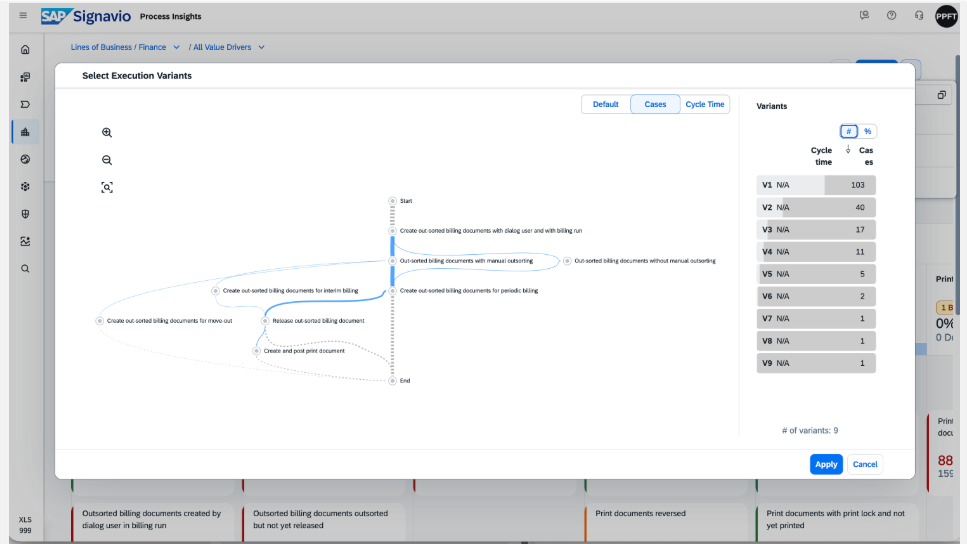Select the Create out-sorted billing documents for interim billing node

(x=215, y=291)
